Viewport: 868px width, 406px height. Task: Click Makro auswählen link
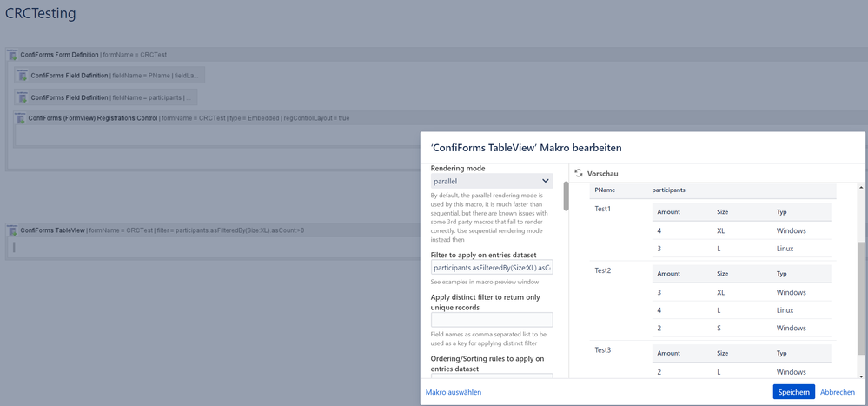[454, 392]
